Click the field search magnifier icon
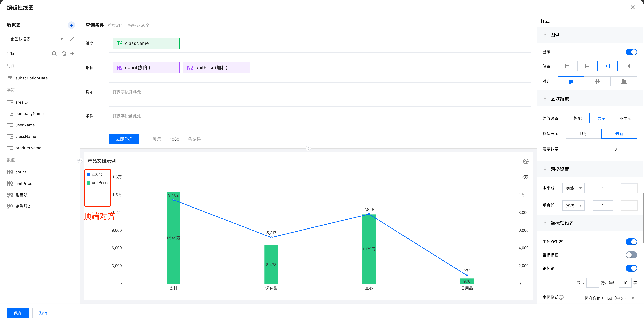Screen dimensions: 644x321 (x=54, y=53)
